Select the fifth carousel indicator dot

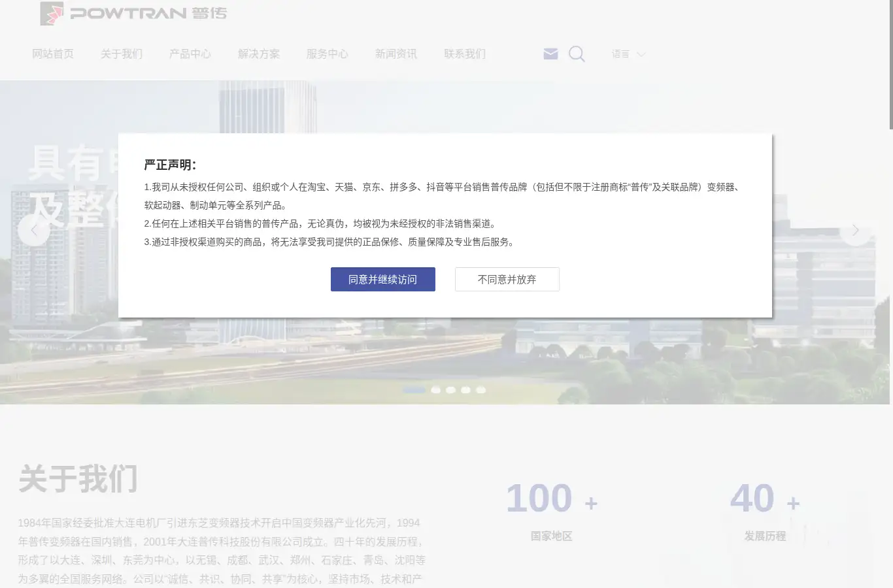coord(481,390)
